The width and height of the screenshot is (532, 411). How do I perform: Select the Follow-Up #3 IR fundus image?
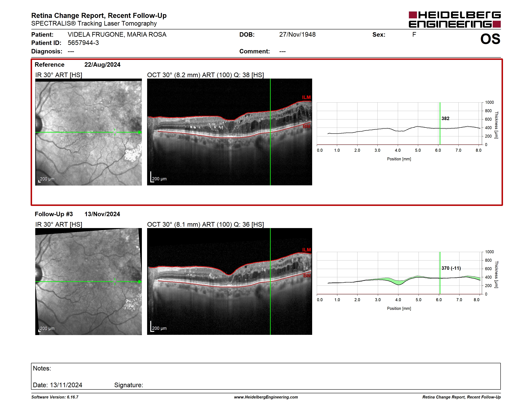click(88, 281)
